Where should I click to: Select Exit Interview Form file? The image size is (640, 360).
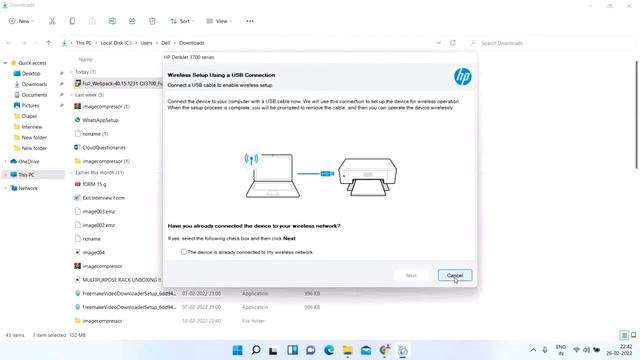pyautogui.click(x=103, y=198)
